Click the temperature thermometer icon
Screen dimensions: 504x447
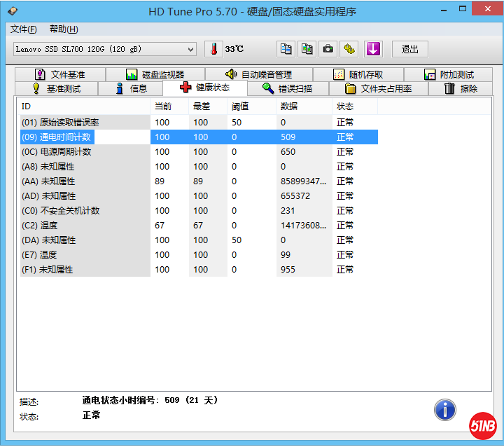click(213, 49)
